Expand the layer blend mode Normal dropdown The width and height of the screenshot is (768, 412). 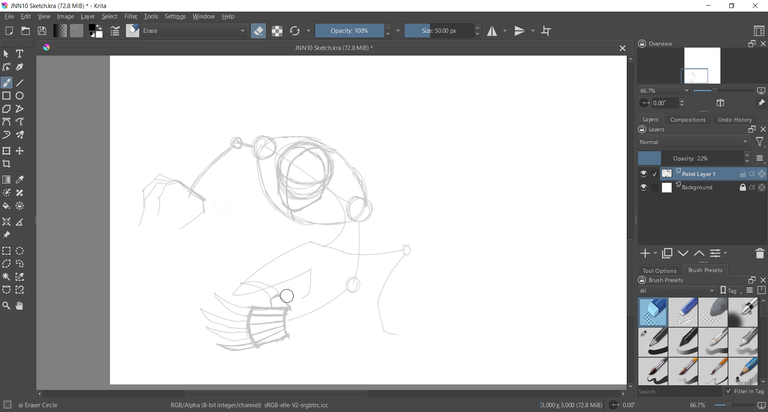[694, 142]
